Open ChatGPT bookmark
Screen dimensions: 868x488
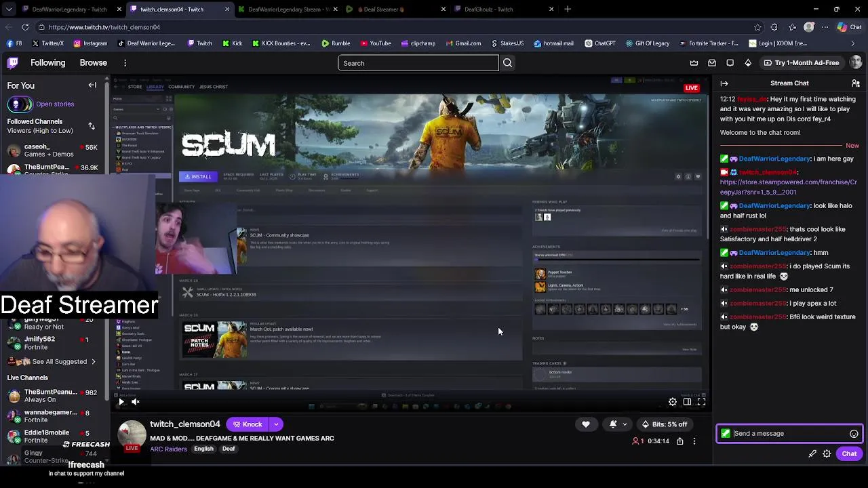point(599,43)
